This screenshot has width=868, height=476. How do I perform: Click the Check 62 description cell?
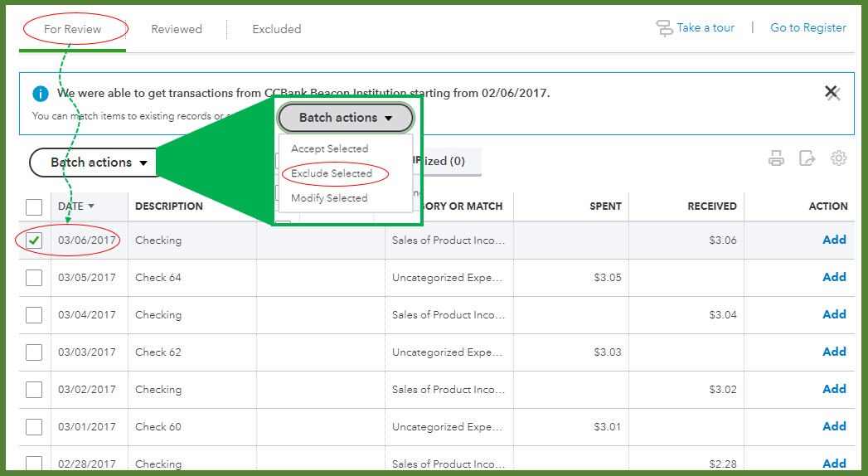click(158, 352)
